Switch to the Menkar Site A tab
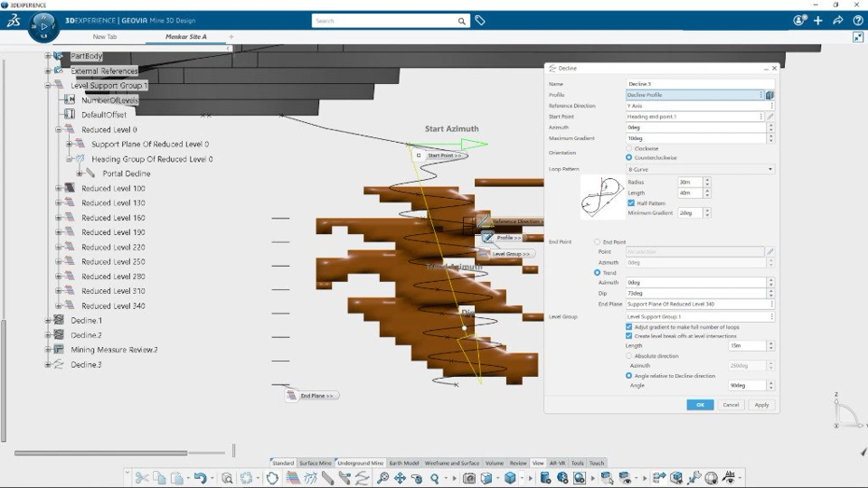868x488 pixels. click(186, 36)
